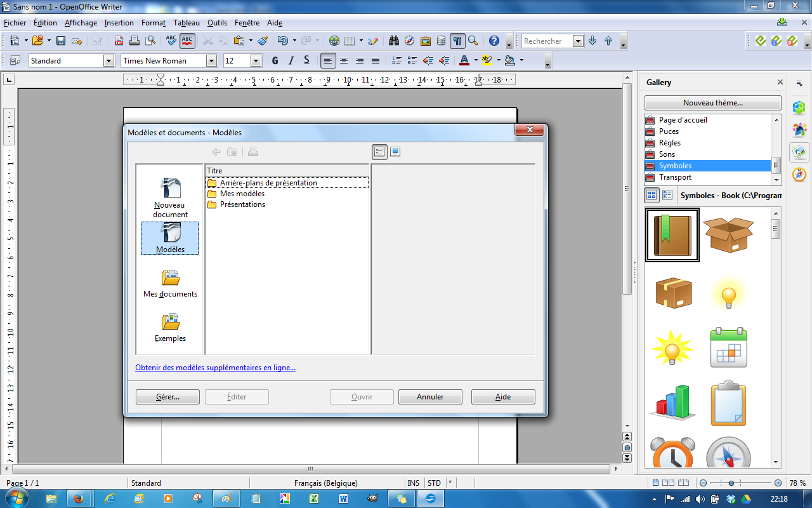This screenshot has height=508, width=812.
Task: Click the light bulb symbol in Gallery
Action: (x=729, y=294)
